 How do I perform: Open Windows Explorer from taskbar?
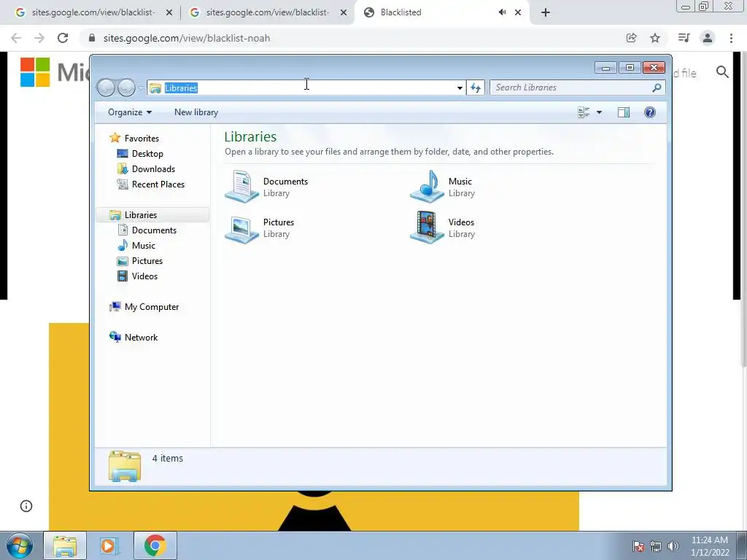click(x=65, y=545)
